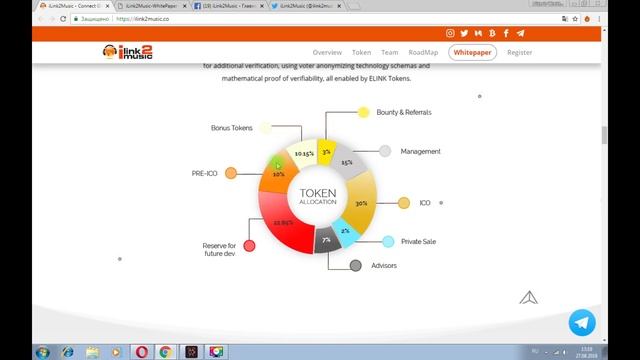Click the translate icon in the address bar
This screenshot has width=640, height=360.
click(564, 19)
